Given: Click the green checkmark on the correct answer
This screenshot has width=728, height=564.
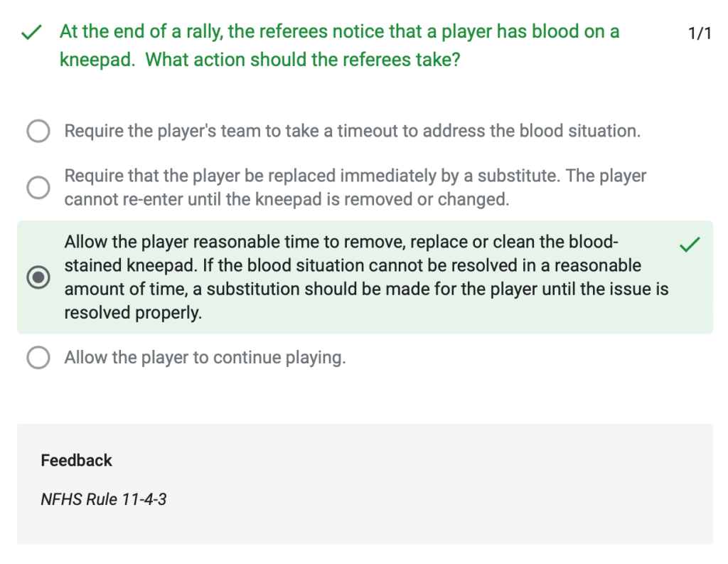Looking at the screenshot, I should (x=689, y=245).
